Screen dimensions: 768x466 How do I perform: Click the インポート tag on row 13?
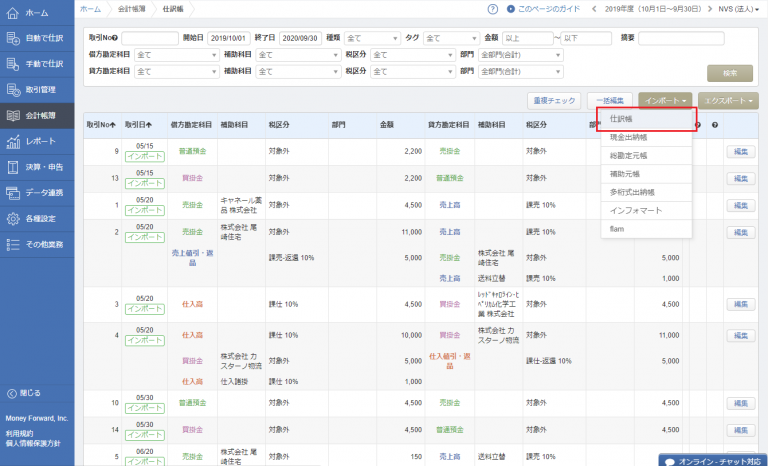click(x=144, y=183)
